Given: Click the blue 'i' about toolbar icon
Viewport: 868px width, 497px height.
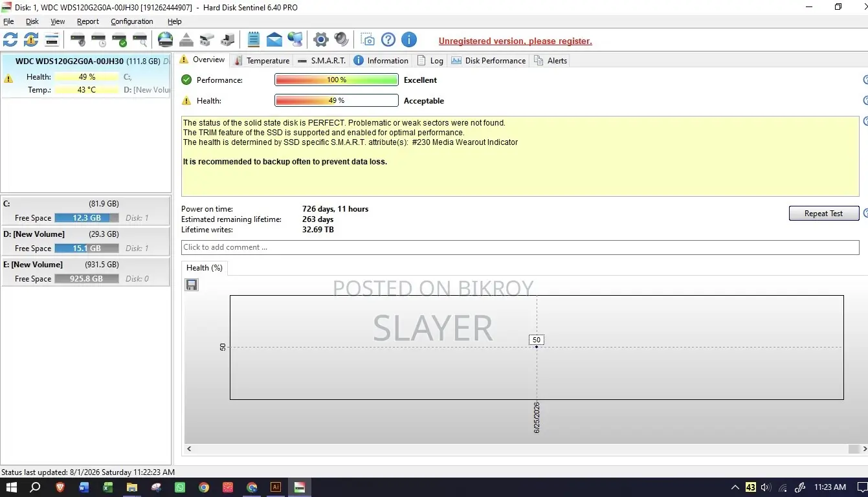Looking at the screenshot, I should [x=409, y=40].
